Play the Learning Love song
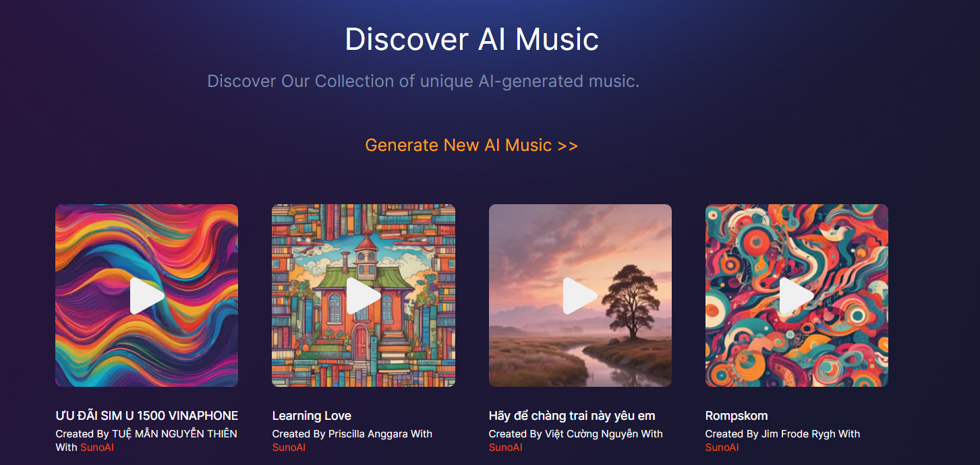 (364, 296)
